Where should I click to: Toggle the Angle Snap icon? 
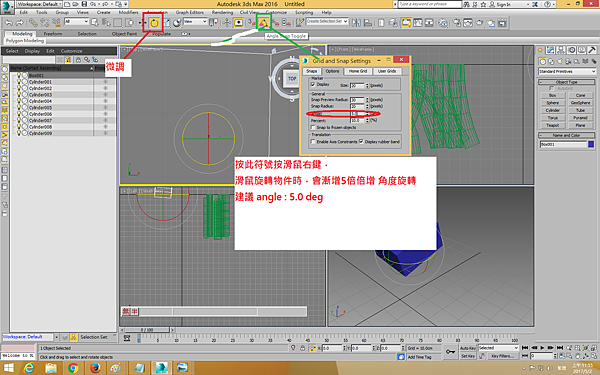(x=264, y=23)
